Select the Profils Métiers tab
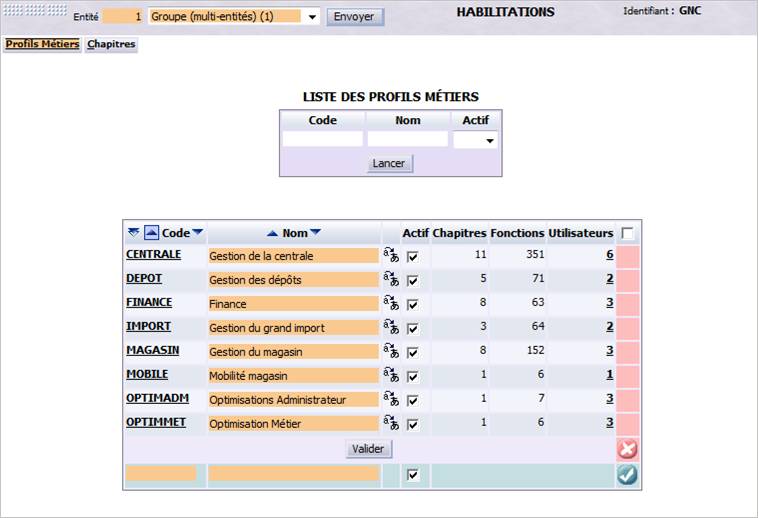The width and height of the screenshot is (758, 518). [42, 44]
